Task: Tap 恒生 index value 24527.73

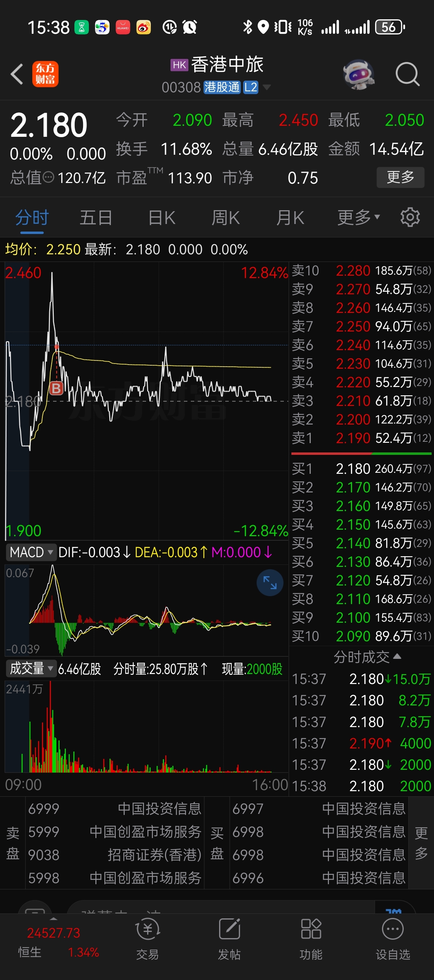Action: 54,933
